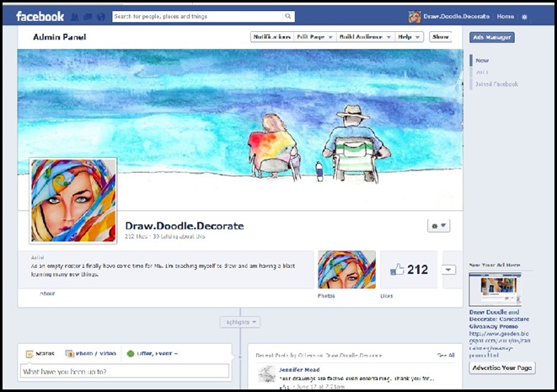The height and width of the screenshot is (392, 557).
Task: Select Now in the timeline navigator
Action: click(x=482, y=61)
